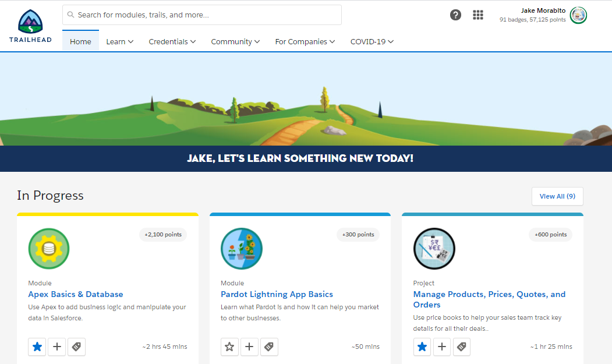Screen dimensions: 612x364
Task: Click the Apex Basics & Database badge image
Action: [49, 249]
